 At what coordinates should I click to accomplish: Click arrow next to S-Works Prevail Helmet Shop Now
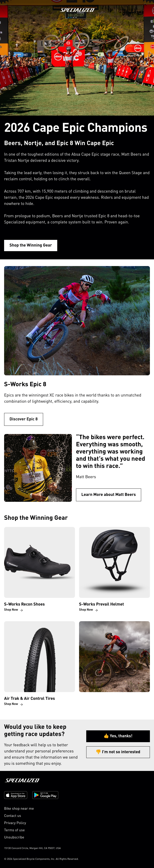click(x=96, y=610)
